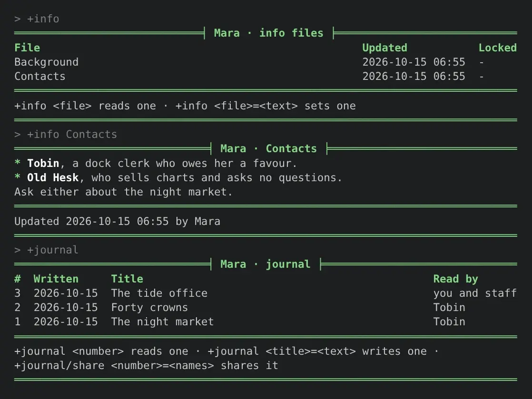Click the 'Read by' column header
The height and width of the screenshot is (399, 532).
[456, 279]
